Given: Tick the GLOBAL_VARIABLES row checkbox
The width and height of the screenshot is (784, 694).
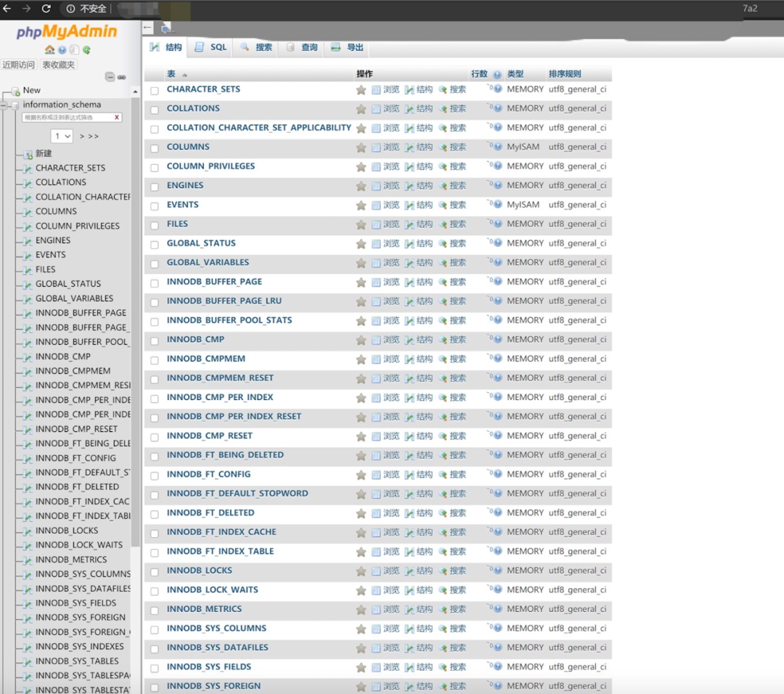Looking at the screenshot, I should (155, 264).
